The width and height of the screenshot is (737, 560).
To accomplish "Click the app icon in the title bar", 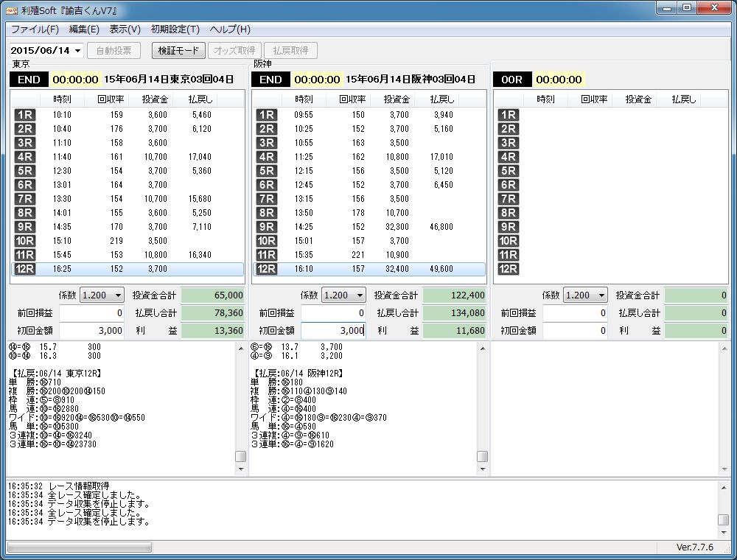I will 11,10.
